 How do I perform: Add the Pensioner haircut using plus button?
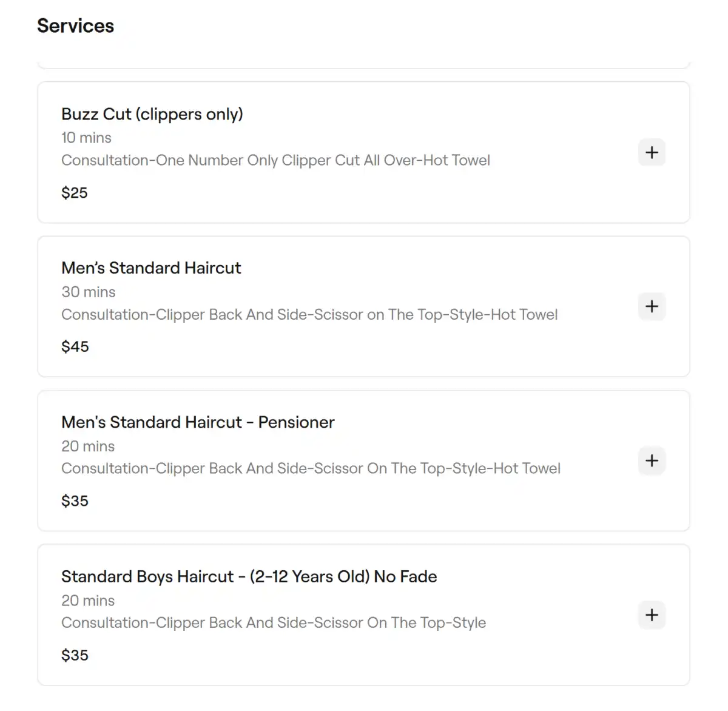[x=652, y=460]
